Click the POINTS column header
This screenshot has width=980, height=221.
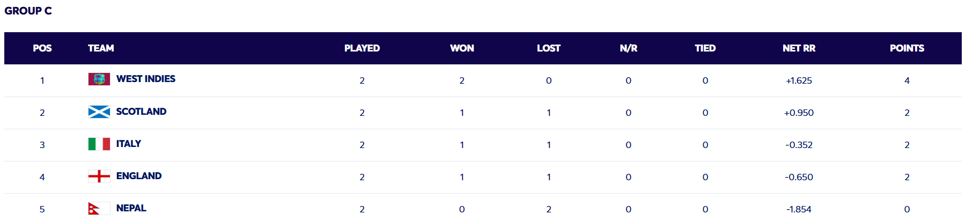pyautogui.click(x=907, y=48)
